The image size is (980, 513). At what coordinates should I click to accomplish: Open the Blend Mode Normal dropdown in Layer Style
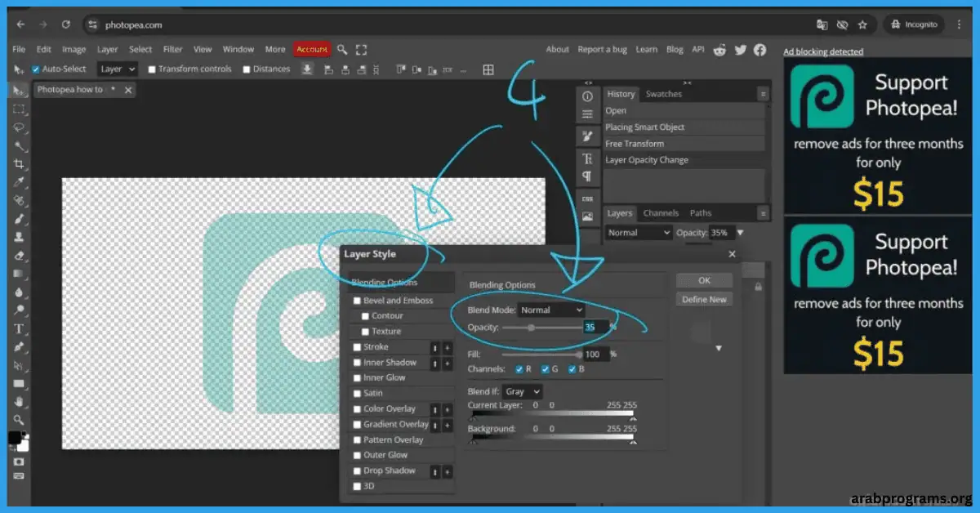point(551,310)
